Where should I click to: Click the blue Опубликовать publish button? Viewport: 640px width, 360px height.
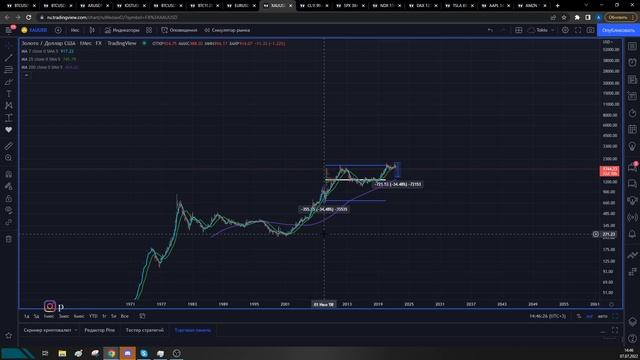(618, 30)
